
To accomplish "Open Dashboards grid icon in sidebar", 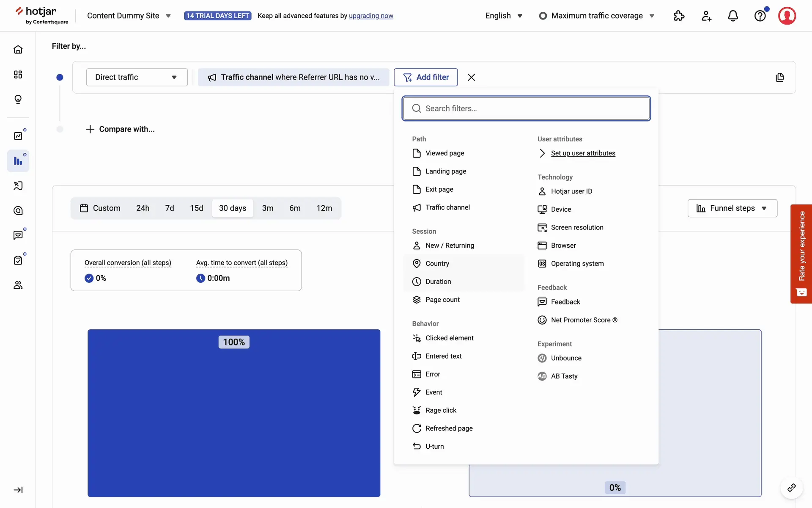I will (18, 75).
